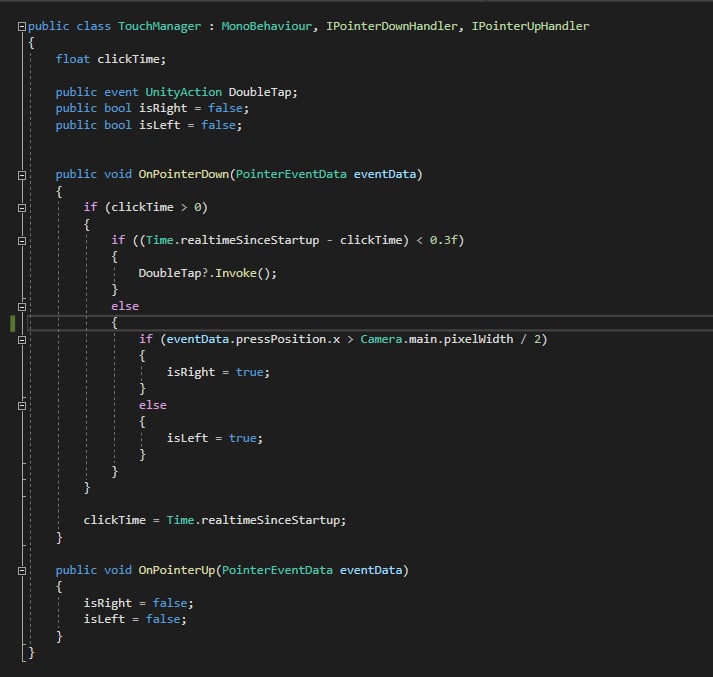Viewport: 713px width, 677px height.
Task: Click the DoubleTap?.Invoke() call
Action: coord(207,273)
